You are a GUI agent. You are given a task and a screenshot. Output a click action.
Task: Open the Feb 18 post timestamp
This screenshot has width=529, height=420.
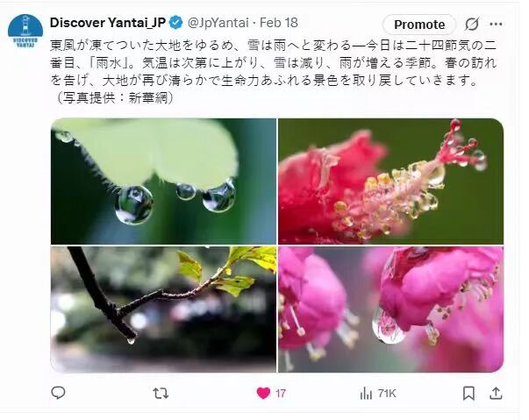279,23
